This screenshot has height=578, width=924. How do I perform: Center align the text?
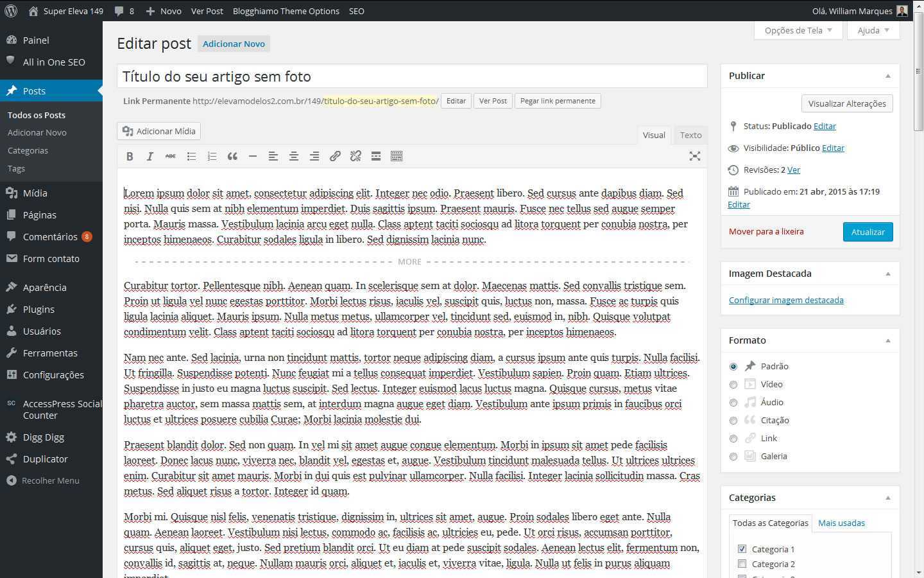294,156
